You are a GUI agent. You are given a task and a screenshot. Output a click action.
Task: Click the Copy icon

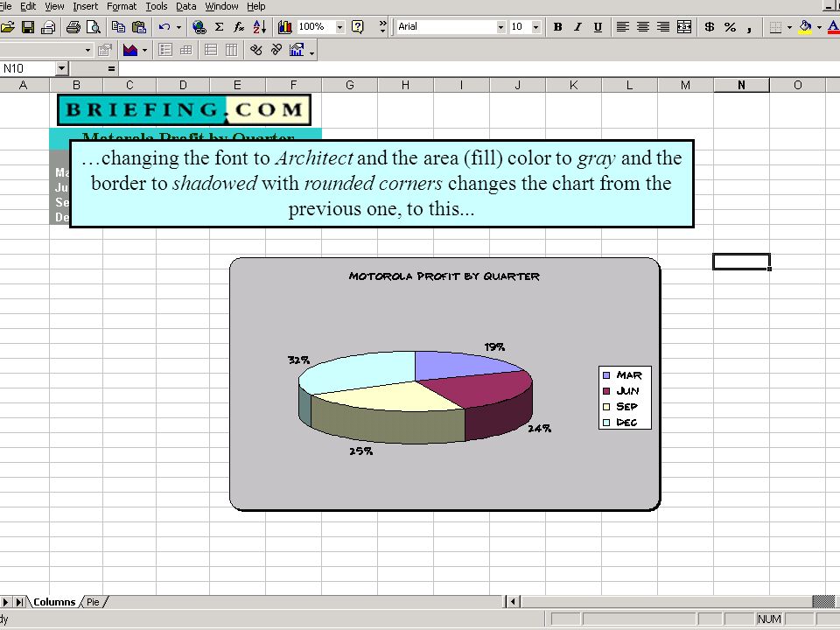pyautogui.click(x=118, y=27)
